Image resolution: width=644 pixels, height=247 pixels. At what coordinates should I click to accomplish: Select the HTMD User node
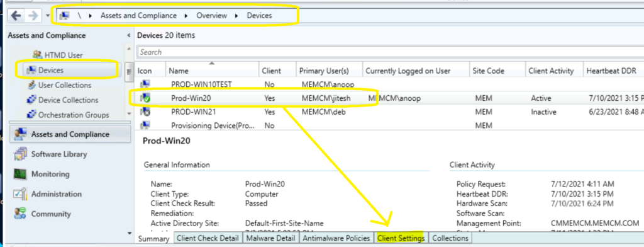click(x=57, y=55)
